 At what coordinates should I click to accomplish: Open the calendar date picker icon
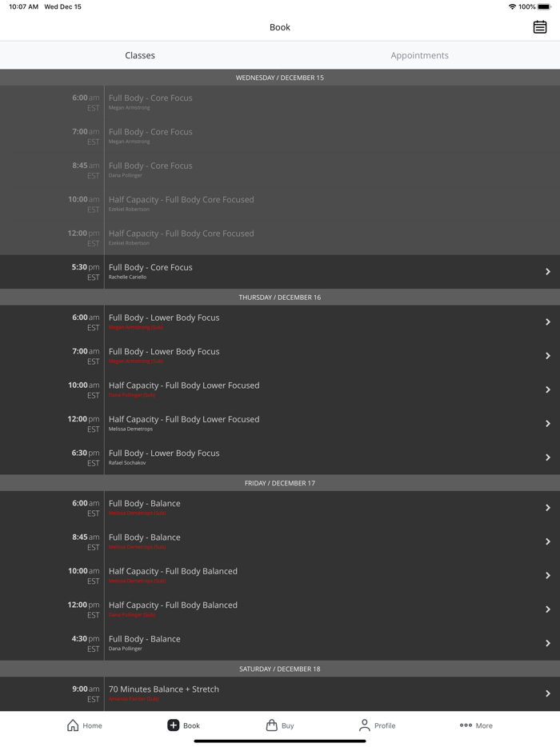pos(540,27)
